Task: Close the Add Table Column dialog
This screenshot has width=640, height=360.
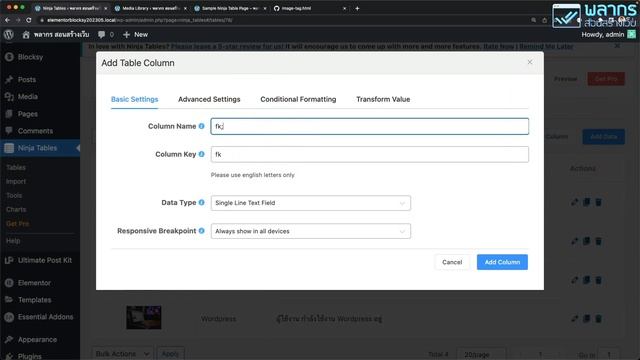Action: click(530, 62)
